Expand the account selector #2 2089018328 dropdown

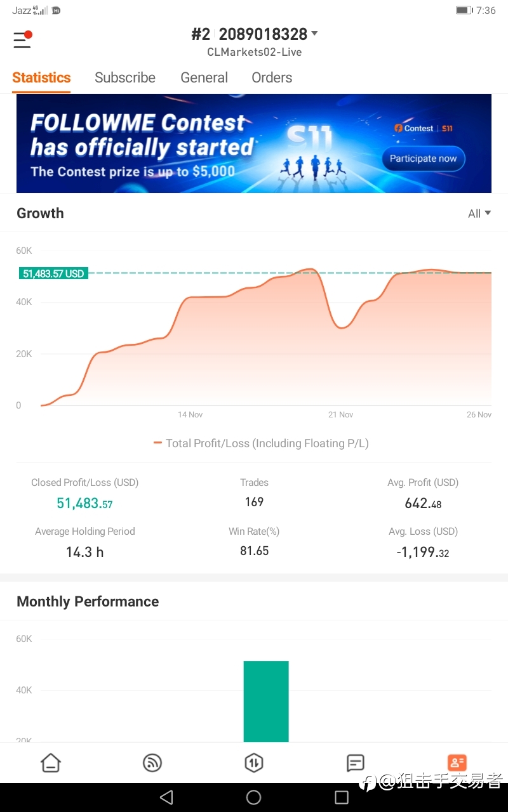pyautogui.click(x=255, y=34)
